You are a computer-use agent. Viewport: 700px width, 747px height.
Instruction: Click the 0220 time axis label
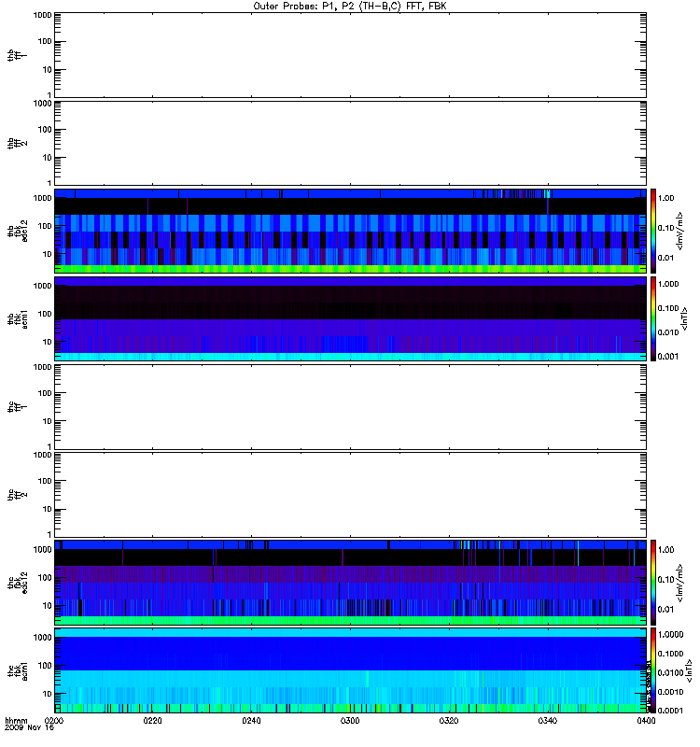point(152,721)
